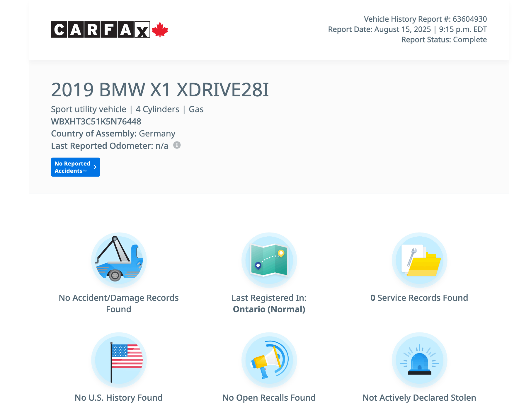Click the Ontario (Normal) registration text
The width and height of the screenshot is (531, 420).
[x=269, y=309]
